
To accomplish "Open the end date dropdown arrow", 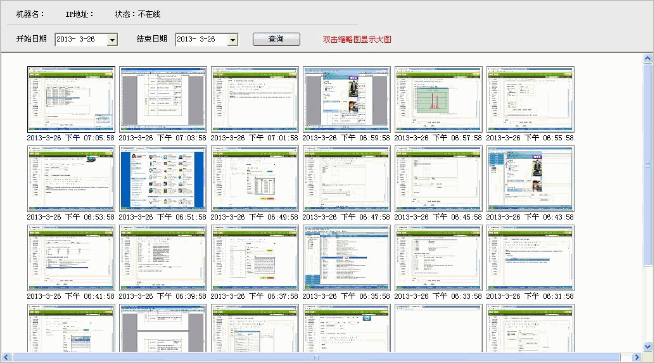I will (233, 40).
